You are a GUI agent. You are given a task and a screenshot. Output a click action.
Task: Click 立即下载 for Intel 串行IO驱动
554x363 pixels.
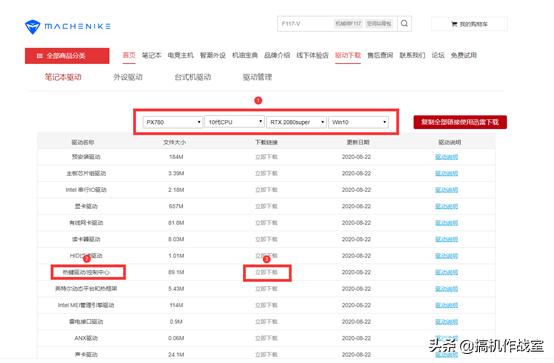266,190
